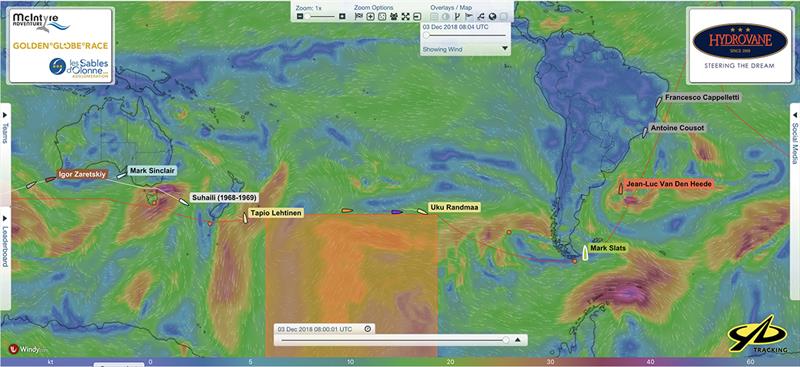Open the Golden Globe Race logo
The height and width of the screenshot is (367, 800).
[60, 45]
